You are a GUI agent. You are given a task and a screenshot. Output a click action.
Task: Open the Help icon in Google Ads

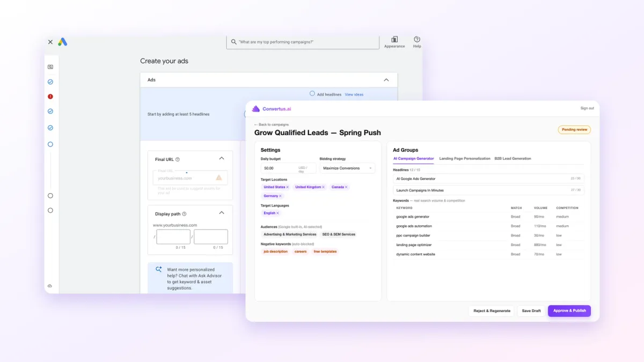tap(417, 39)
